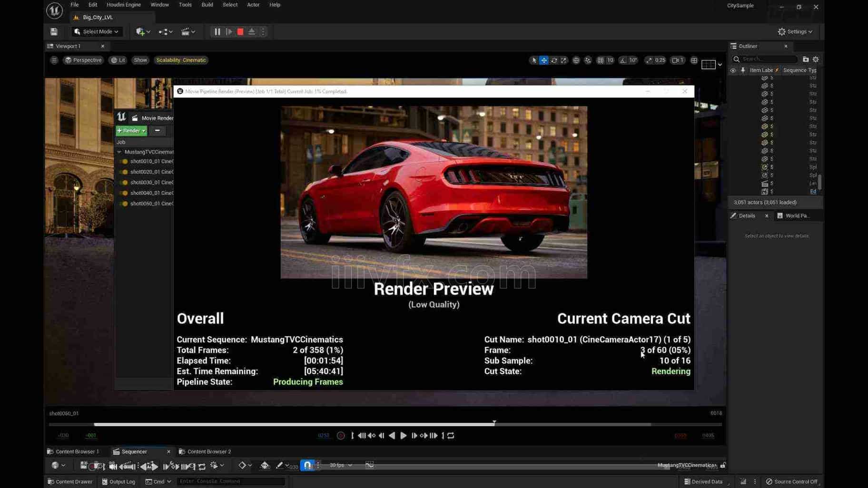Open the quick add content icon
Image resolution: width=868 pixels, height=488 pixels.
[143, 32]
